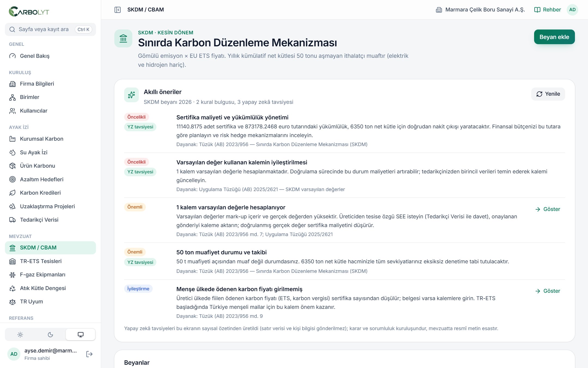
Task: Open Kullanıcılar page
Action: pos(50,111)
